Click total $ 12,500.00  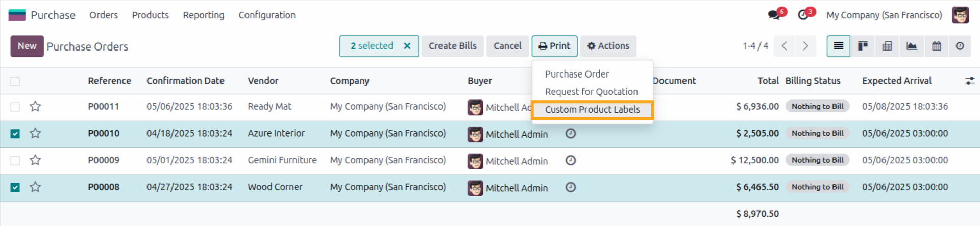coord(755,160)
